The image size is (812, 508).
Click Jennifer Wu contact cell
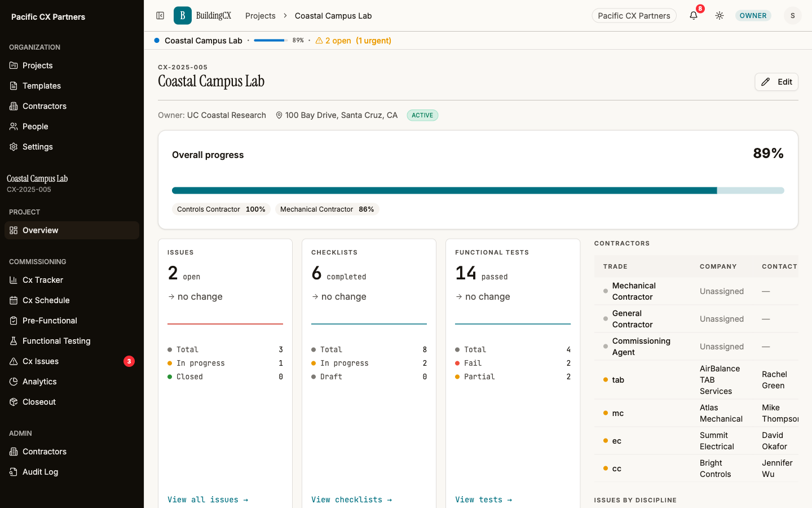point(777,468)
